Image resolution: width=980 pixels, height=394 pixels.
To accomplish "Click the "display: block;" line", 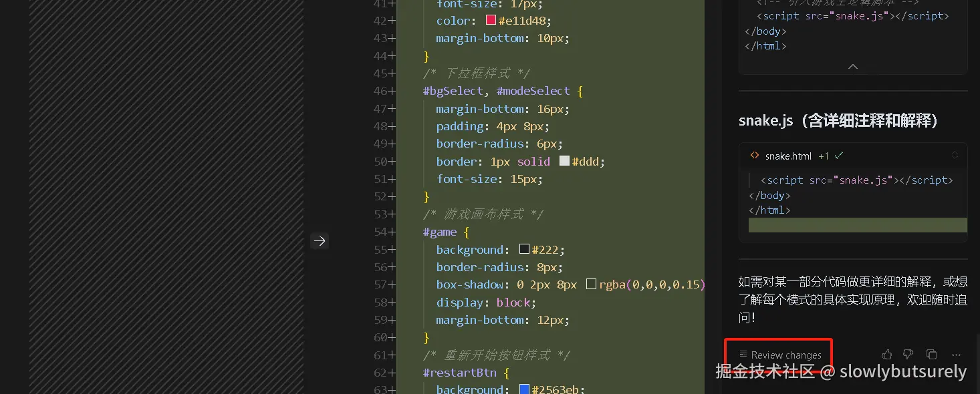I will [x=486, y=303].
